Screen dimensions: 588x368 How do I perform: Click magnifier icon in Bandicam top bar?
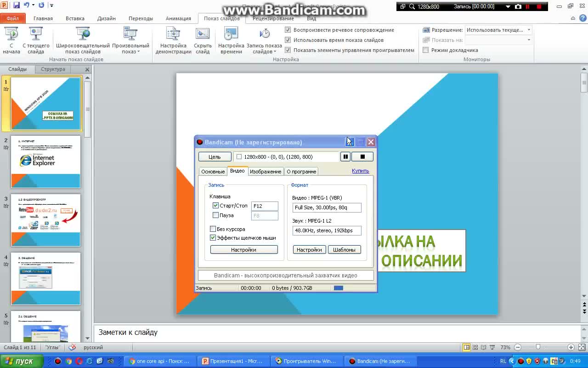412,6
